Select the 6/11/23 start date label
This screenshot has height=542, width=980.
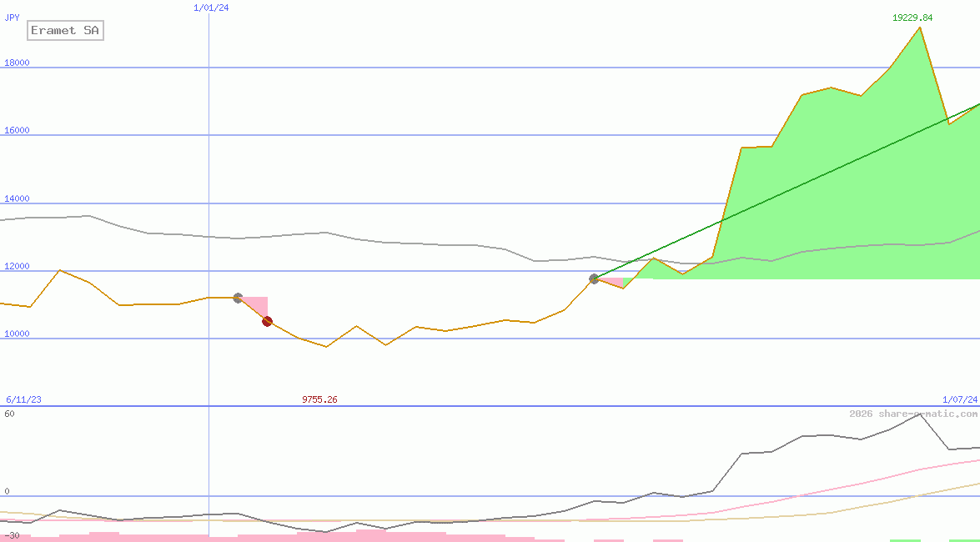23,399
